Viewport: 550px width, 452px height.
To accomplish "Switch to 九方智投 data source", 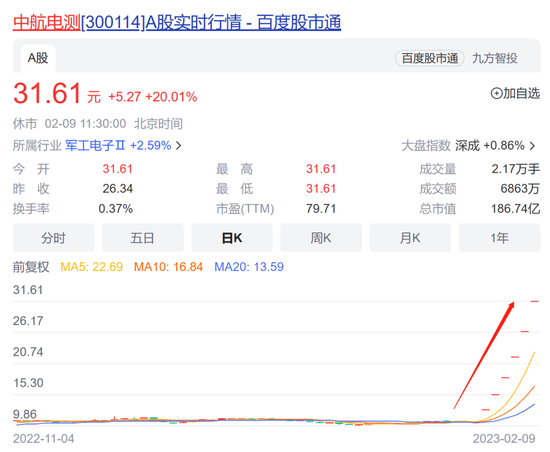I will [x=495, y=58].
